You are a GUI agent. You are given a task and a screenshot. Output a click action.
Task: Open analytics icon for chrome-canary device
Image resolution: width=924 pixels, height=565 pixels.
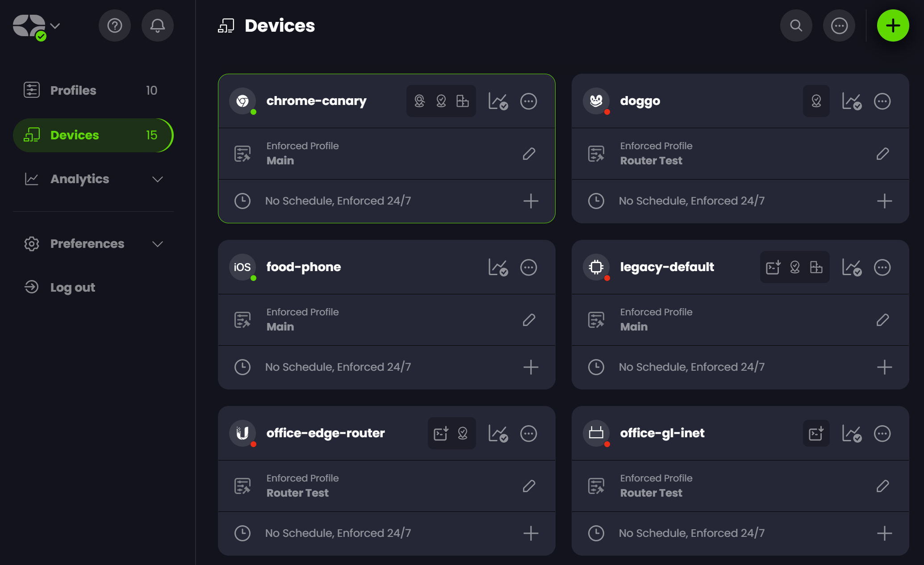coord(498,101)
